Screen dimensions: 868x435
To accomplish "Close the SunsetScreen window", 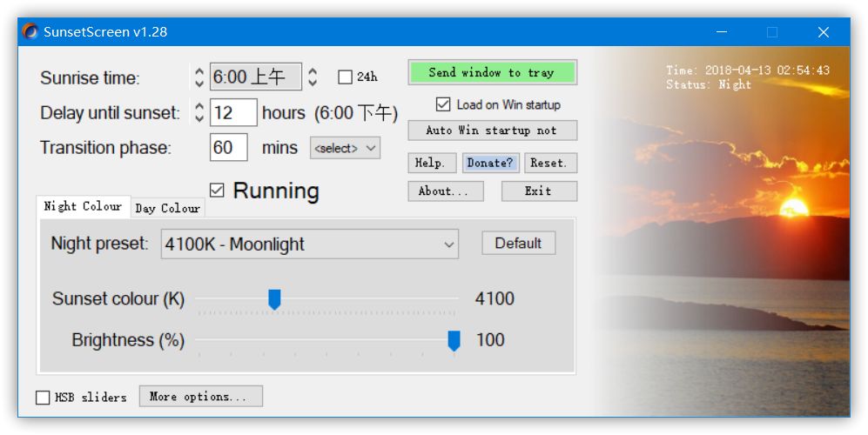I will pyautogui.click(x=823, y=32).
